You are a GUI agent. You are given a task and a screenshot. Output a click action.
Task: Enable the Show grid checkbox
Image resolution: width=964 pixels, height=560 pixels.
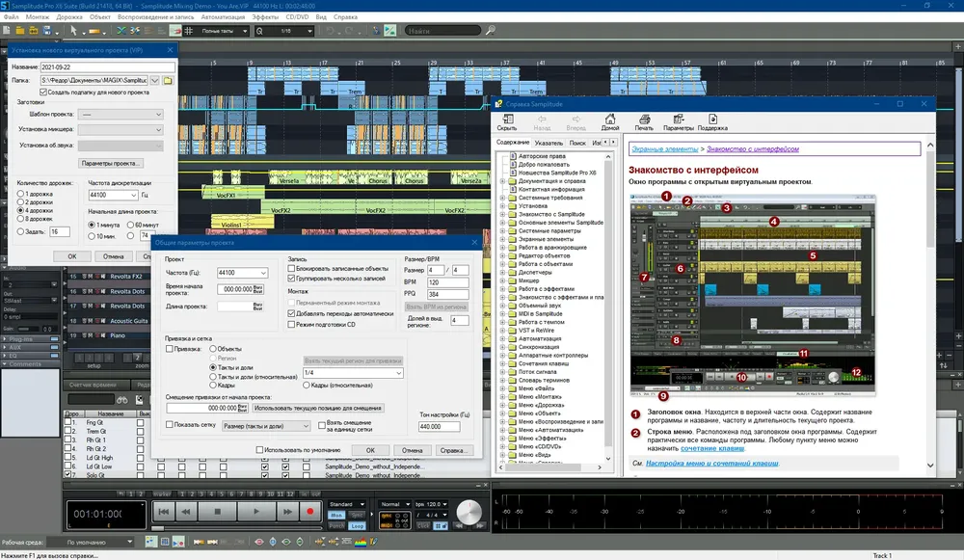170,425
